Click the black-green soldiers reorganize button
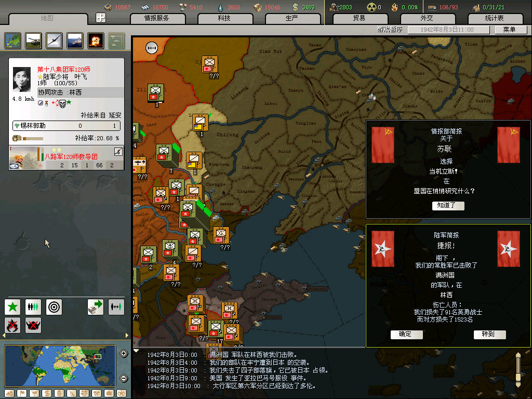 33,307
